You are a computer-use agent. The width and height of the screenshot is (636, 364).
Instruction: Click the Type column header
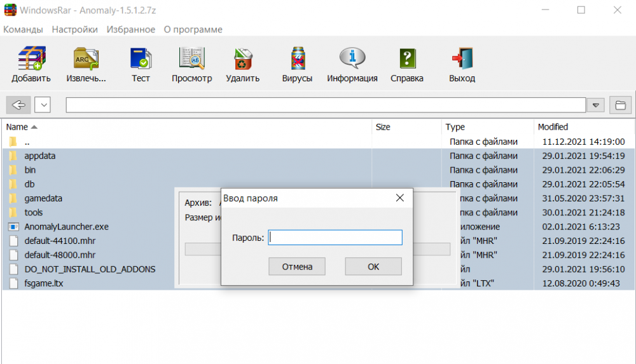tap(455, 127)
